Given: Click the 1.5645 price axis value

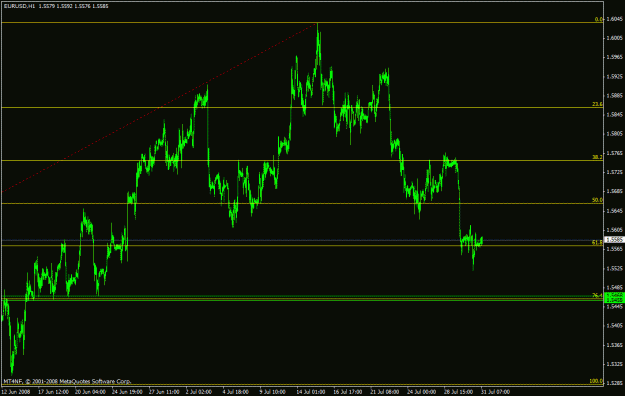Looking at the screenshot, I should (615, 211).
